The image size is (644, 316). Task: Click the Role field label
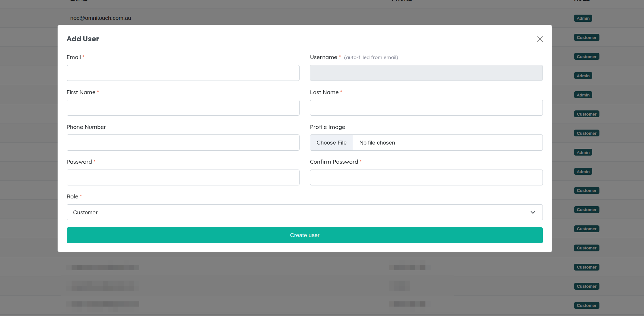pyautogui.click(x=72, y=196)
